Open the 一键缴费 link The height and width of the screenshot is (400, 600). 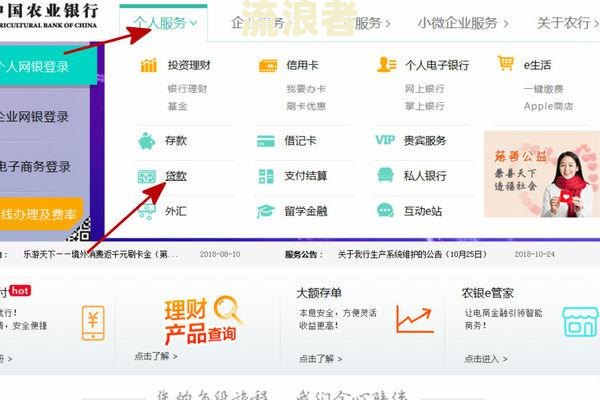point(543,90)
